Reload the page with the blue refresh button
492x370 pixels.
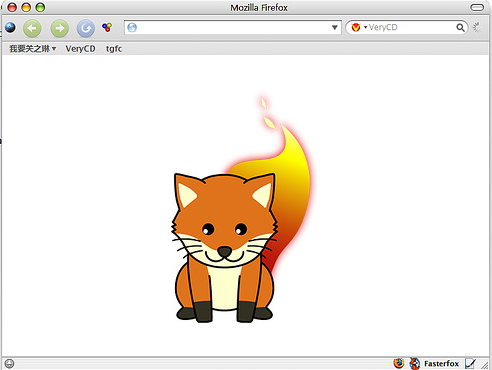pyautogui.click(x=86, y=28)
